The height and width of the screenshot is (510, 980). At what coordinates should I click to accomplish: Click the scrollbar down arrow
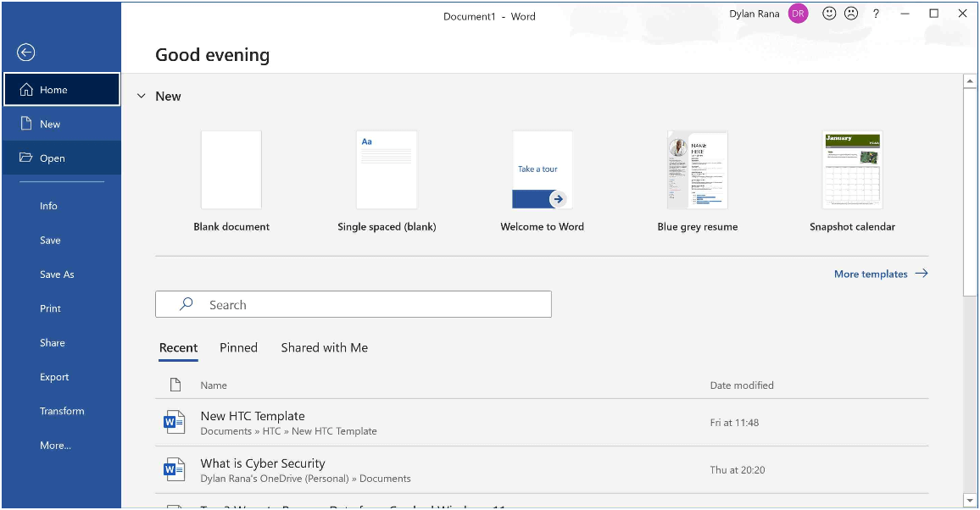[x=971, y=500]
